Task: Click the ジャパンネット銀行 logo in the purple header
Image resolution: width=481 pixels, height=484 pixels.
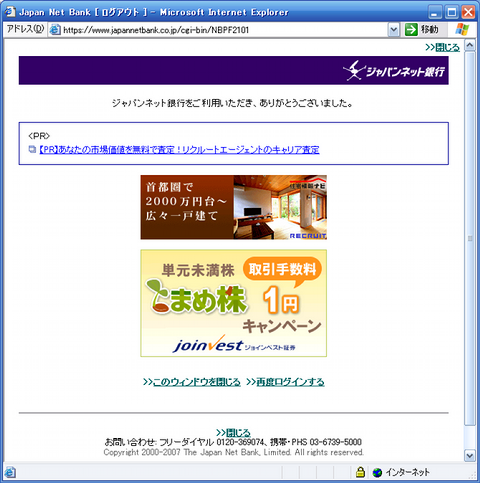Action: (x=394, y=71)
